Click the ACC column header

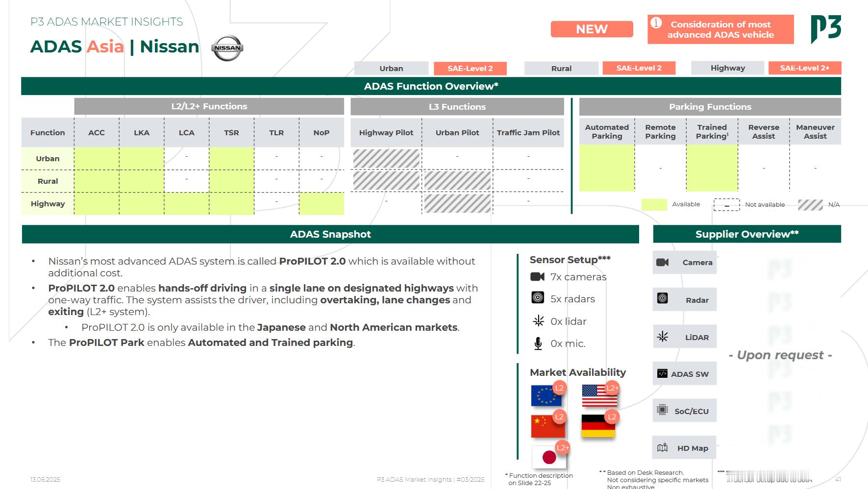pos(97,132)
